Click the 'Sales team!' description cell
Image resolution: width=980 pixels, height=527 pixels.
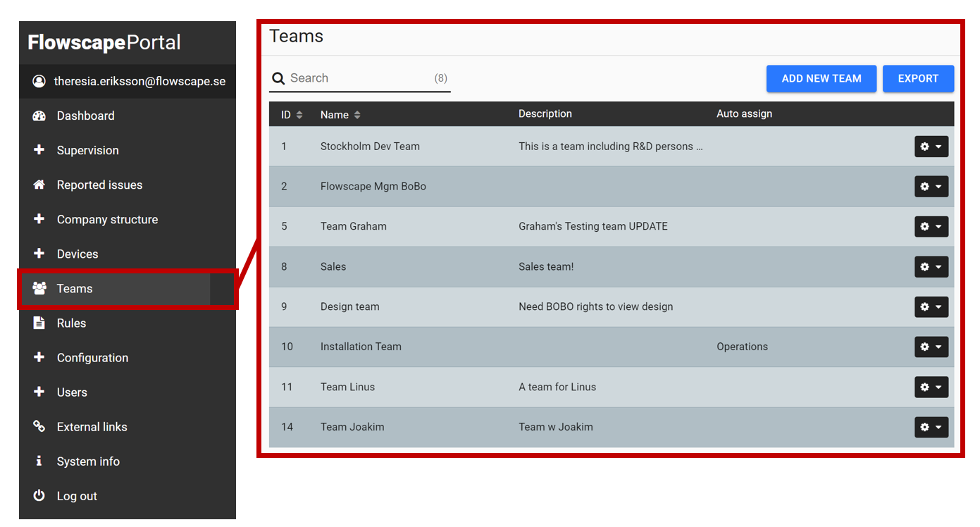point(546,267)
